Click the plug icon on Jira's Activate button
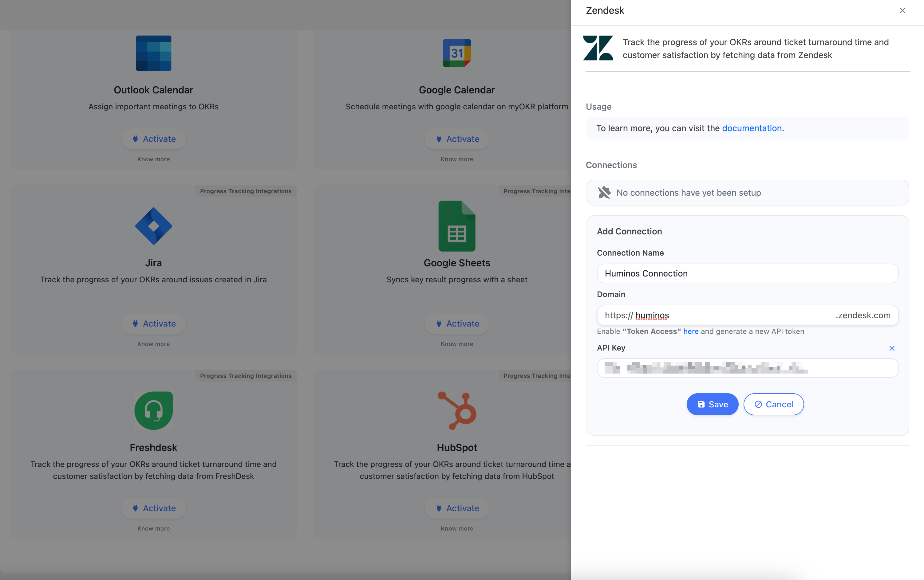 [x=136, y=323]
